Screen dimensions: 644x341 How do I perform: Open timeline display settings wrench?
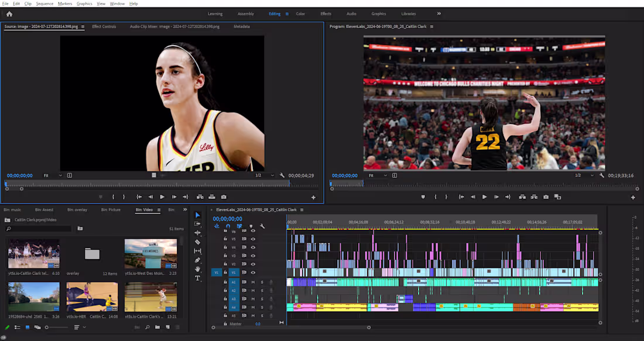[262, 226]
